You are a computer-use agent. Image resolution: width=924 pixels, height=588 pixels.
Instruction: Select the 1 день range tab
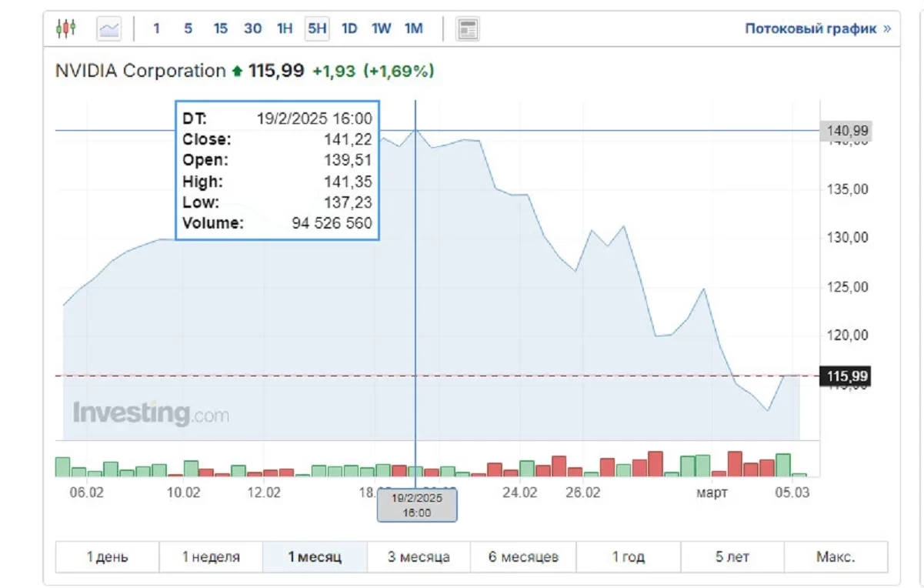click(x=107, y=556)
